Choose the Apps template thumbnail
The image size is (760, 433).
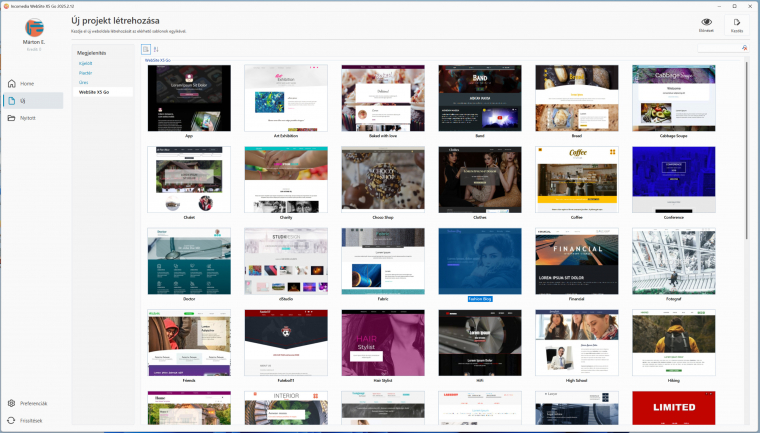tap(189, 98)
